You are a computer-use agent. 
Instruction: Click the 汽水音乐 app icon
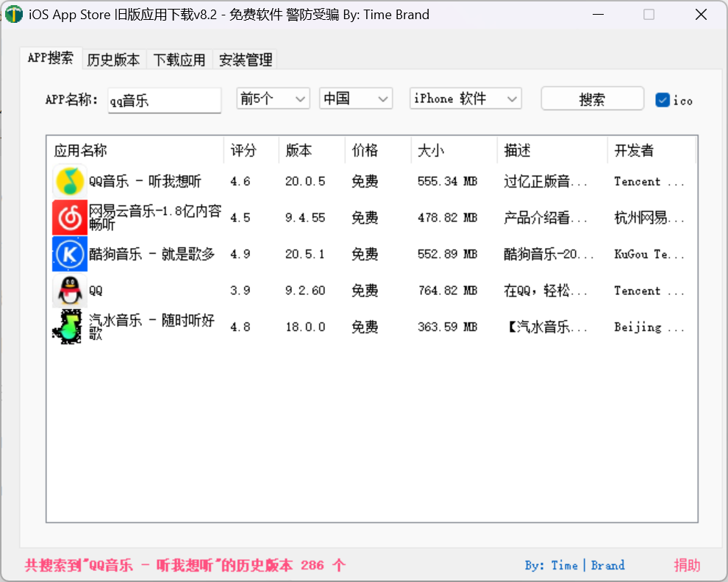tap(69, 327)
